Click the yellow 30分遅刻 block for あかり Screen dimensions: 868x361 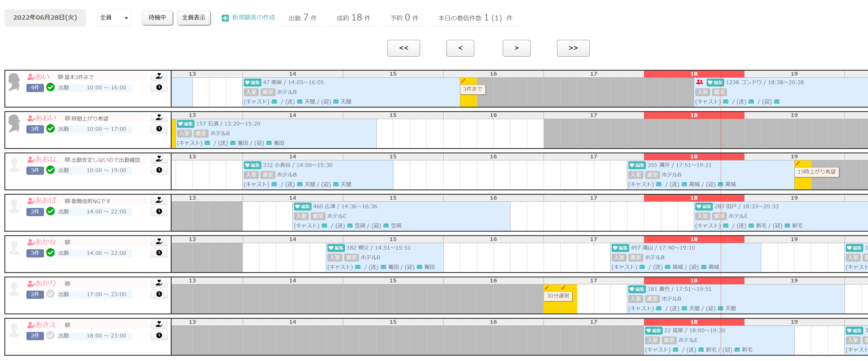click(x=560, y=299)
